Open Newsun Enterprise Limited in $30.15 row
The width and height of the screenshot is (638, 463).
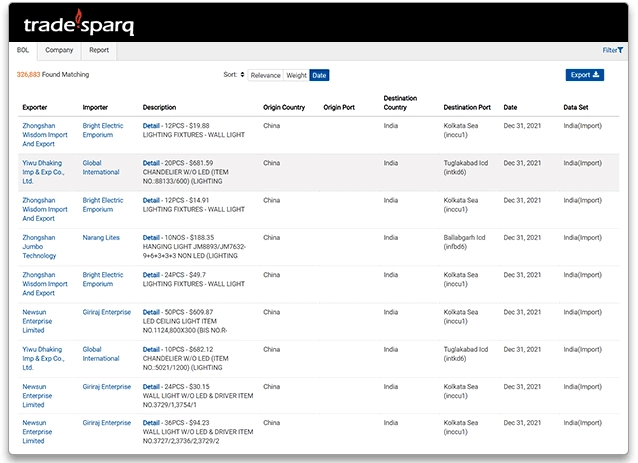point(37,396)
